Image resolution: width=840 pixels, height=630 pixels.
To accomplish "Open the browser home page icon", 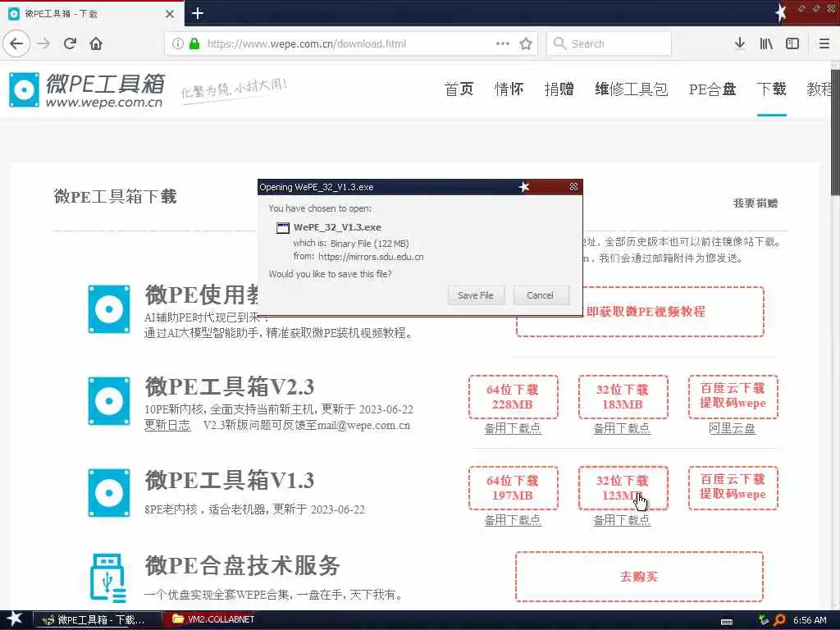I will pos(96,43).
